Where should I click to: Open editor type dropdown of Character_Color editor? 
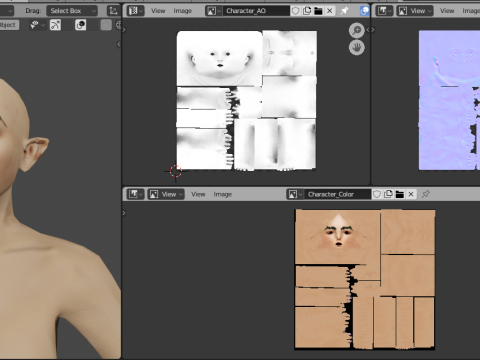click(136, 194)
